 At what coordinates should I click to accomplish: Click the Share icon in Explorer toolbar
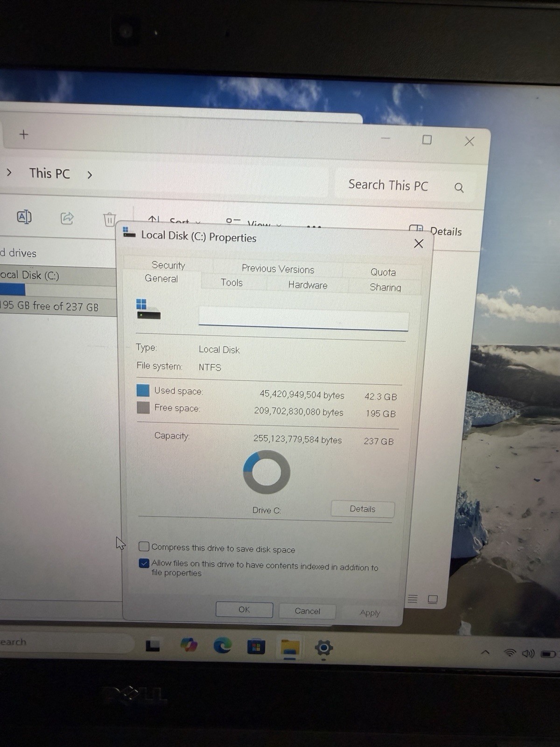pyautogui.click(x=67, y=218)
